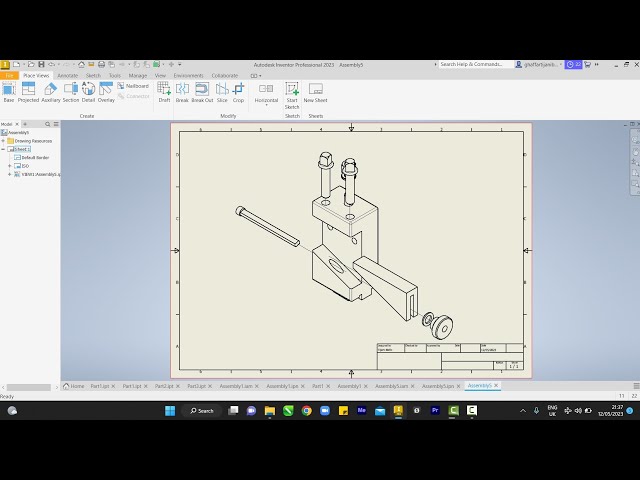Switch to the Annotate ribbon tab
This screenshot has width=640, height=480.
(x=67, y=76)
